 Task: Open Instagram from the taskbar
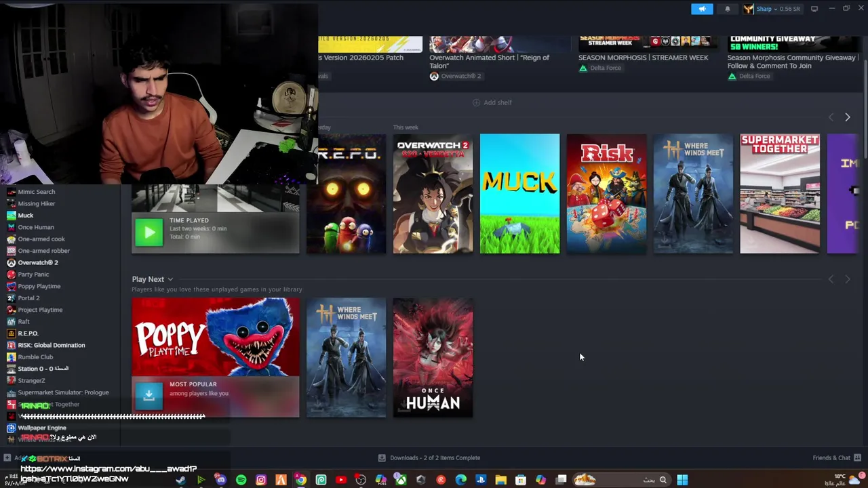tap(261, 480)
